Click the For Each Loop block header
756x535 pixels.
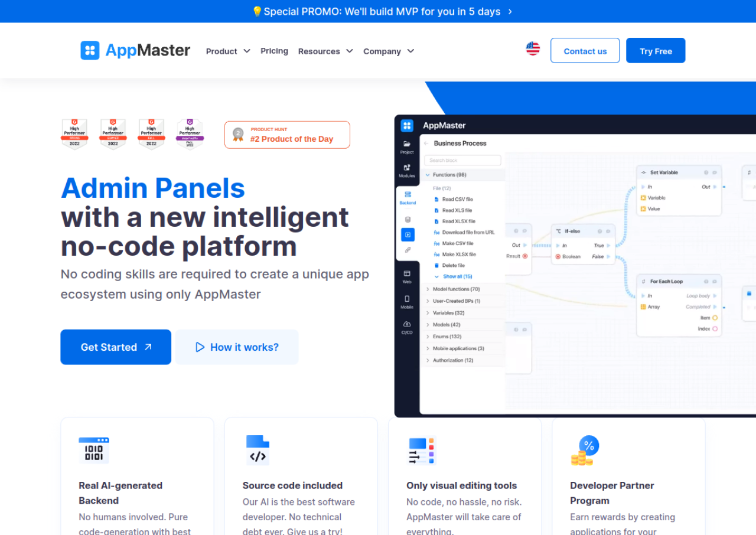pyautogui.click(x=679, y=282)
